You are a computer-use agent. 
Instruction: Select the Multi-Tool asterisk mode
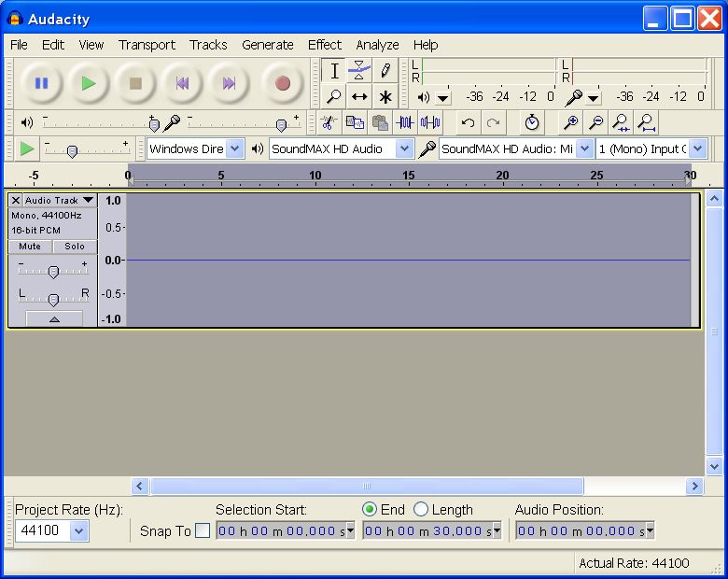(x=385, y=96)
